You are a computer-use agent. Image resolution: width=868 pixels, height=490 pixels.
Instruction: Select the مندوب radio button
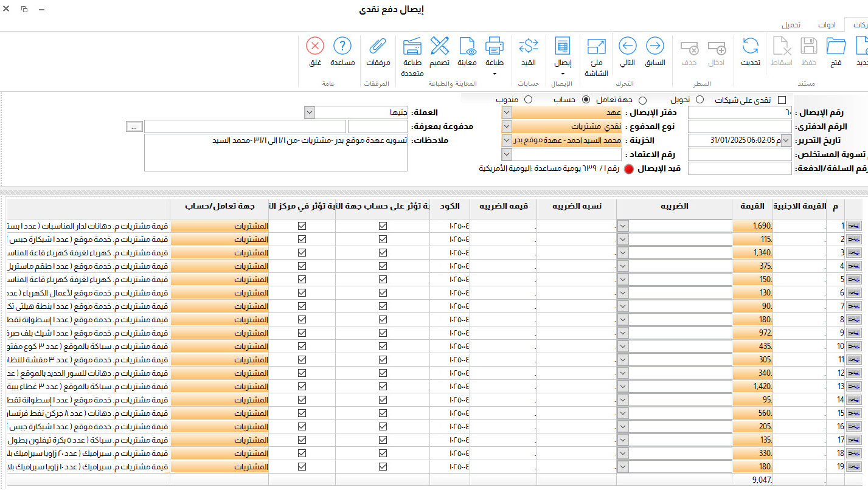coord(528,99)
